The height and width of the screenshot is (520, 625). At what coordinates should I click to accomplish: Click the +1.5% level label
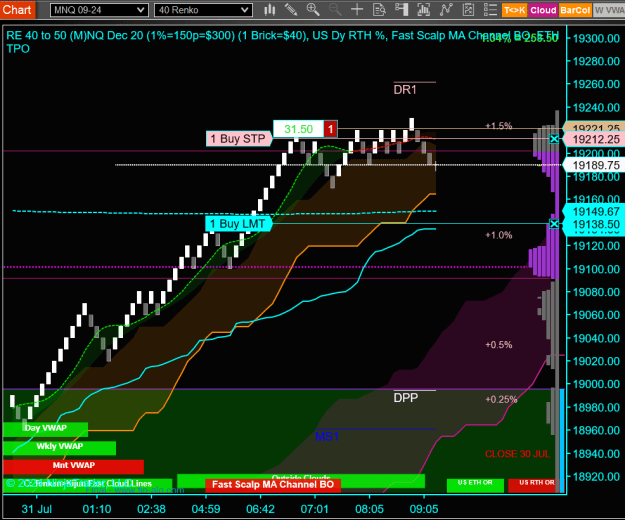pos(499,126)
